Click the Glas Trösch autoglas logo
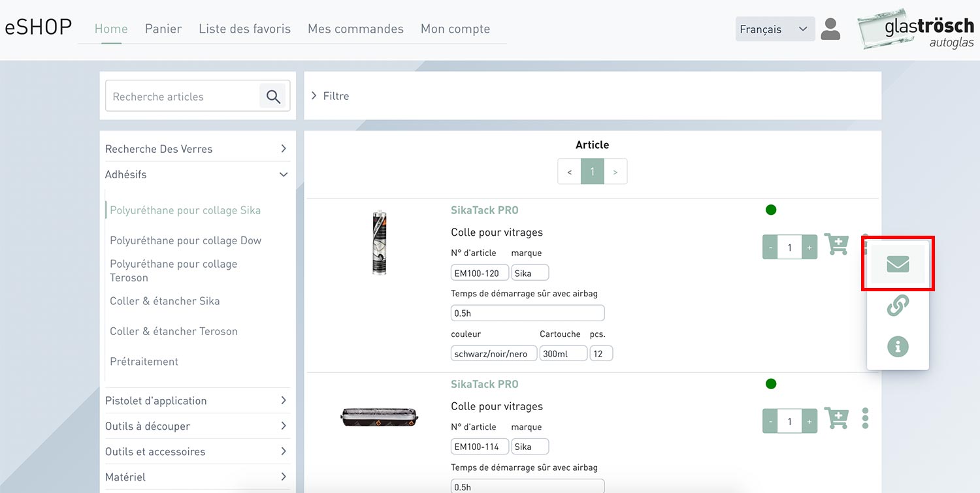This screenshot has height=493, width=980. point(915,29)
